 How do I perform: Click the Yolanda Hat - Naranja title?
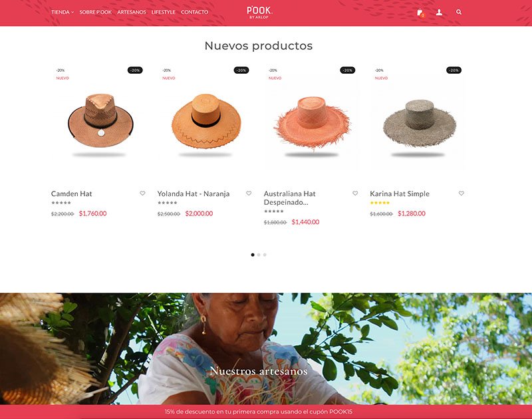tap(194, 194)
